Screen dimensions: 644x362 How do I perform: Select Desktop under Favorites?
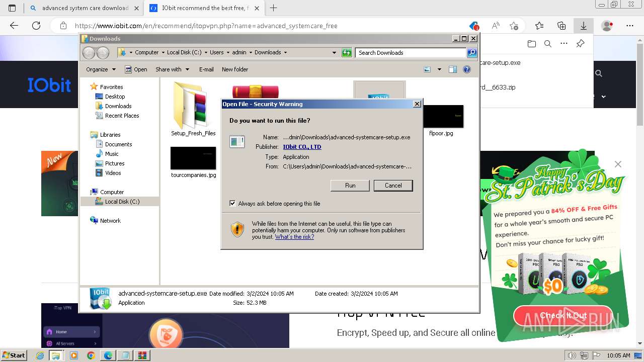(115, 97)
